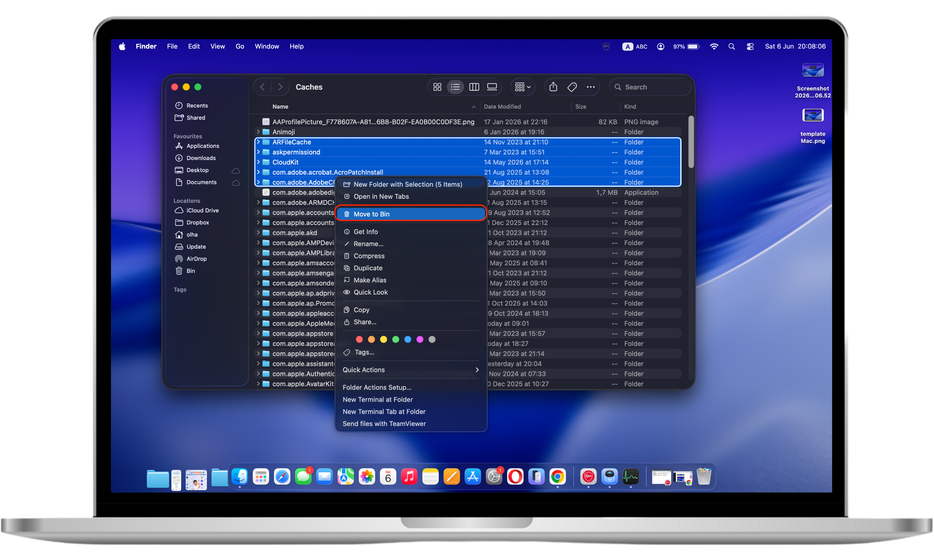
Task: Switch to list view
Action: pos(456,87)
